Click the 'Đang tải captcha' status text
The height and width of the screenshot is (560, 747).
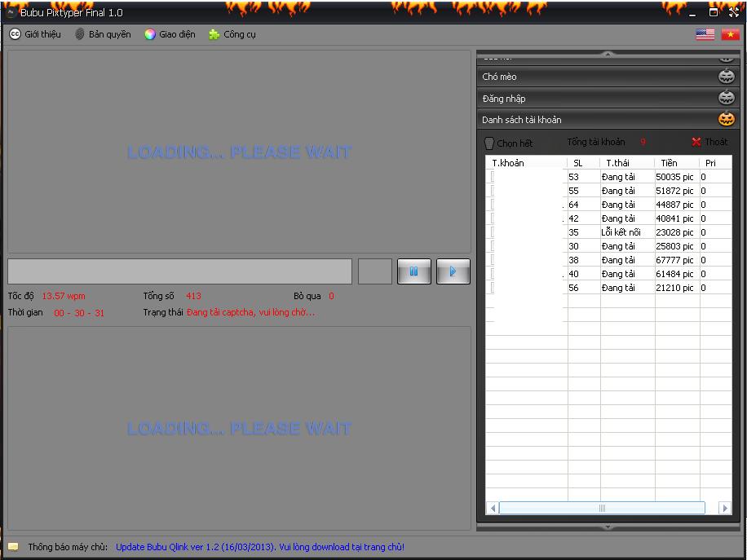[x=250, y=313]
